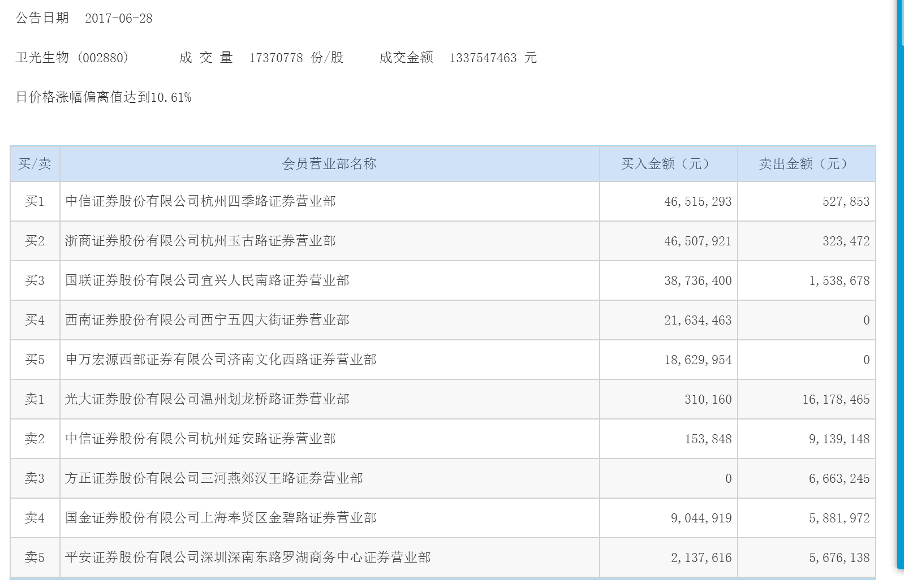Click sell amount 527,853
Image resolution: width=904 pixels, height=588 pixels.
[x=846, y=202]
